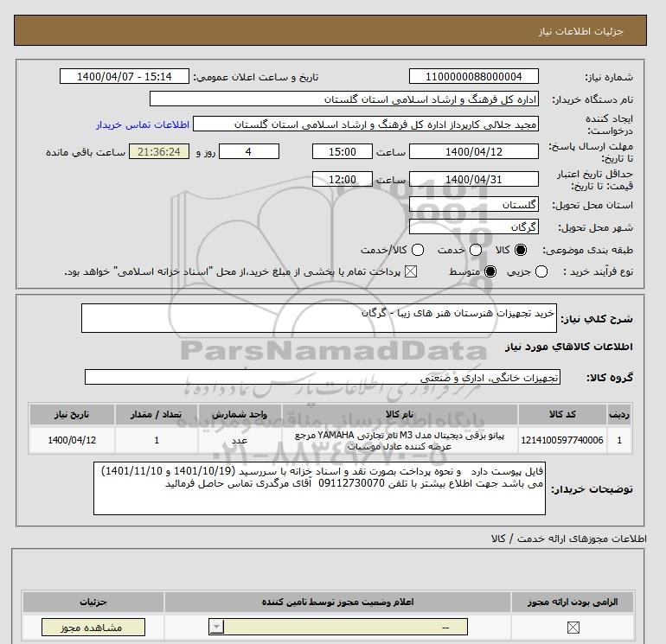Select the خدمت radio button
The width and height of the screenshot is (666, 644).
coord(476,250)
